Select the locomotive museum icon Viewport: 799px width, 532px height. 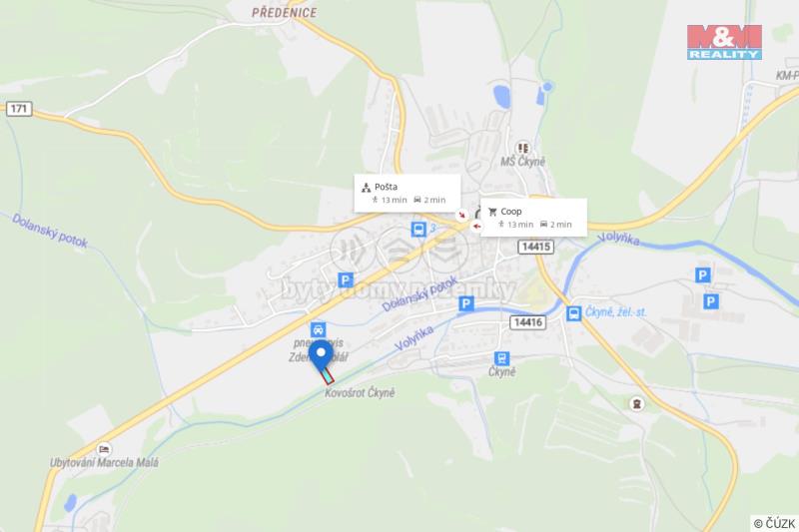coord(636,404)
